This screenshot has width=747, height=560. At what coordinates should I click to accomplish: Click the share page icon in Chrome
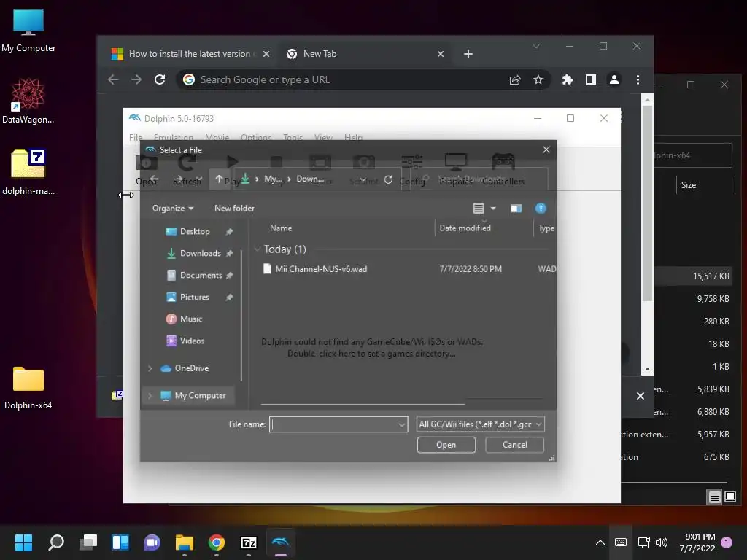[515, 79]
